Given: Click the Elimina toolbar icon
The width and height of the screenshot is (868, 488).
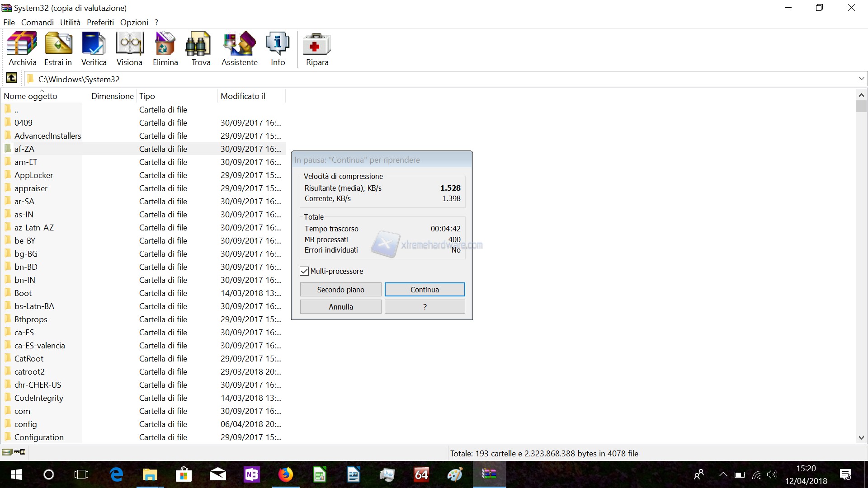Looking at the screenshot, I should click(165, 48).
